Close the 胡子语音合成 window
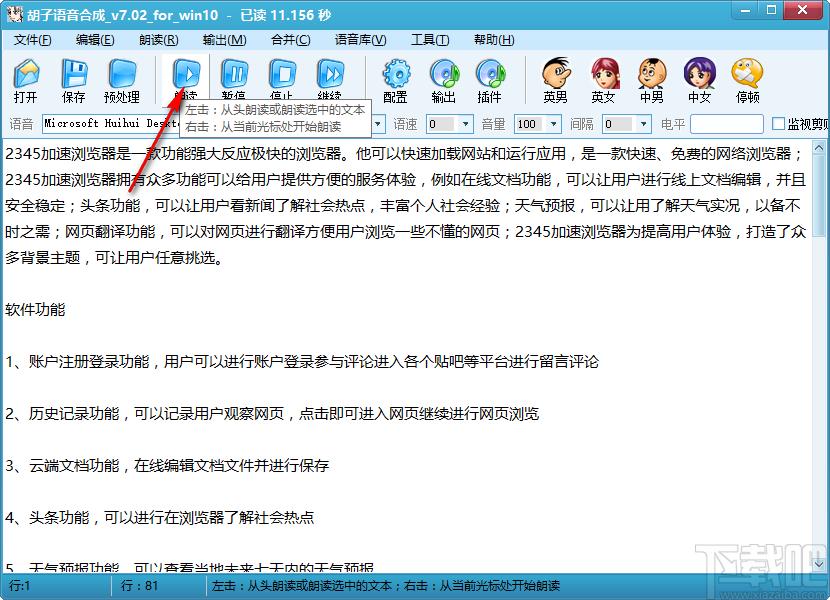 click(802, 10)
